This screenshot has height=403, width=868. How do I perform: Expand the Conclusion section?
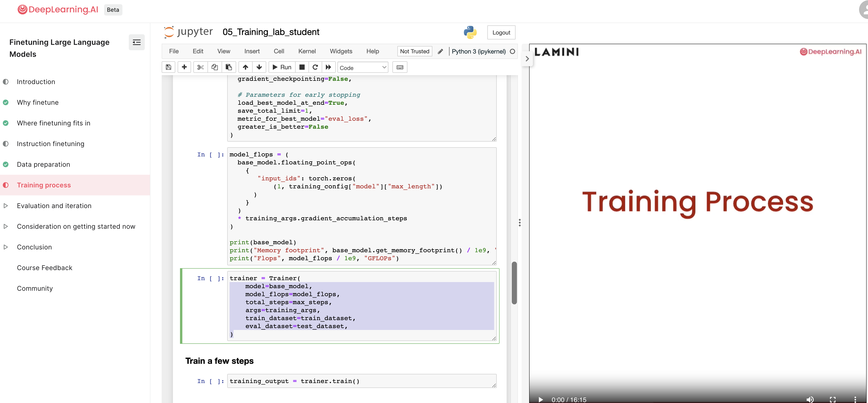pos(5,247)
